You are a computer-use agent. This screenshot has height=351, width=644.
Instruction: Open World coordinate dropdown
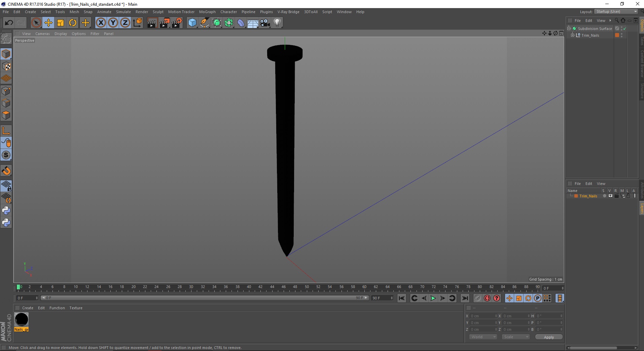(x=483, y=337)
